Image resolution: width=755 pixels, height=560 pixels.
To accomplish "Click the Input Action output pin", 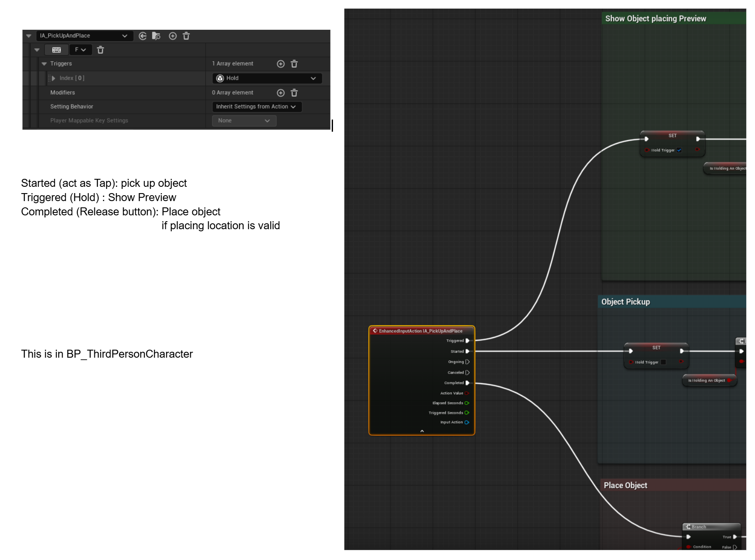I will (467, 422).
